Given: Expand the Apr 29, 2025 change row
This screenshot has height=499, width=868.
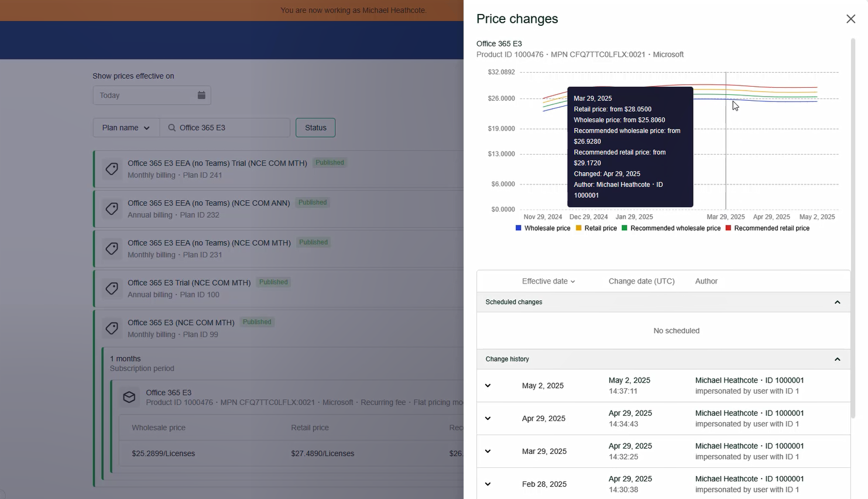Looking at the screenshot, I should (x=488, y=418).
